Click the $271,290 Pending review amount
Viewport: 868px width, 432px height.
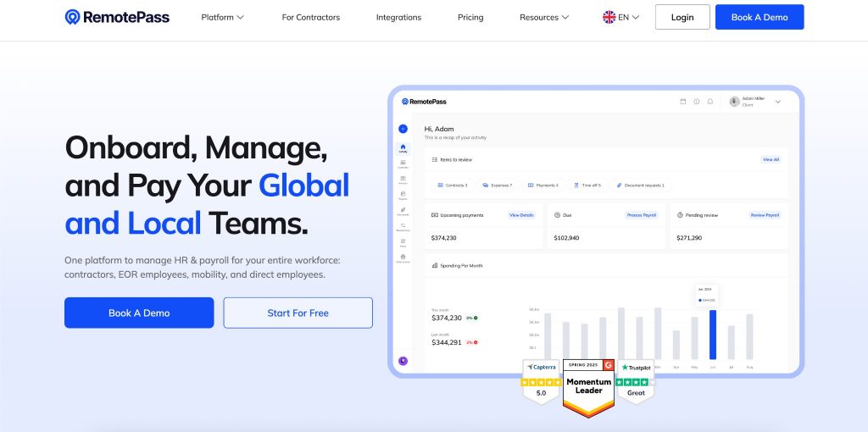(x=689, y=238)
